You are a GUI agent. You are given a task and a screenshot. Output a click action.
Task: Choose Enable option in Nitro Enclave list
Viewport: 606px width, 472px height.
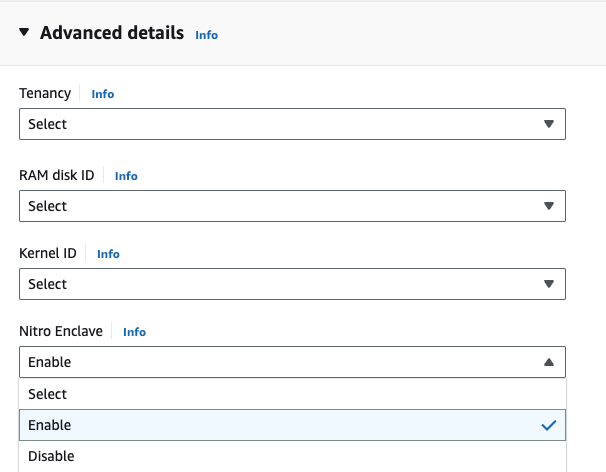[50, 425]
